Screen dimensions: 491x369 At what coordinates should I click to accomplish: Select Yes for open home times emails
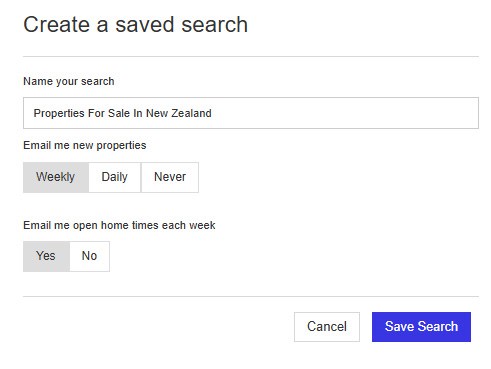(46, 256)
